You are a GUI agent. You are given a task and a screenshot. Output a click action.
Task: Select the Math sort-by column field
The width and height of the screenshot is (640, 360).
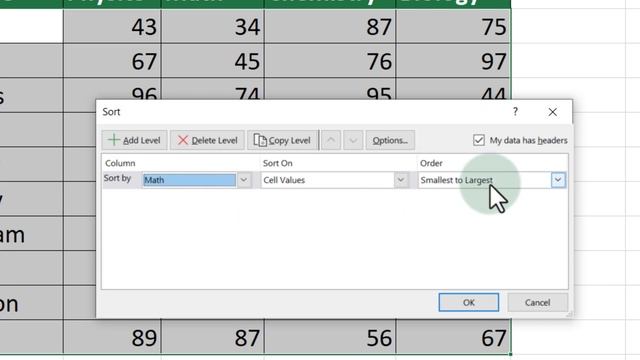[x=189, y=180]
